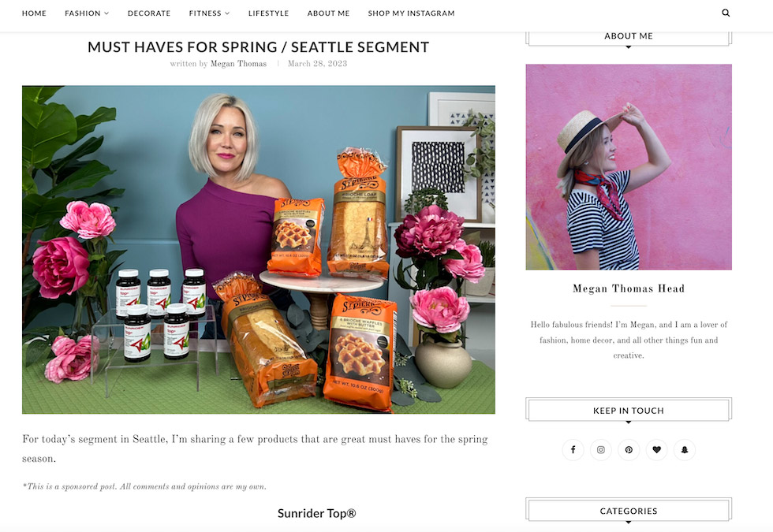Open the Pinterest social icon

point(629,450)
